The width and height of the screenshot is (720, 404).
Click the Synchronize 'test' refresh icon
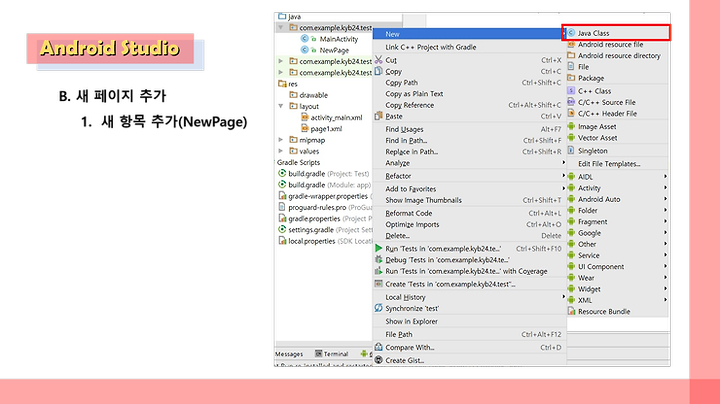click(x=378, y=308)
